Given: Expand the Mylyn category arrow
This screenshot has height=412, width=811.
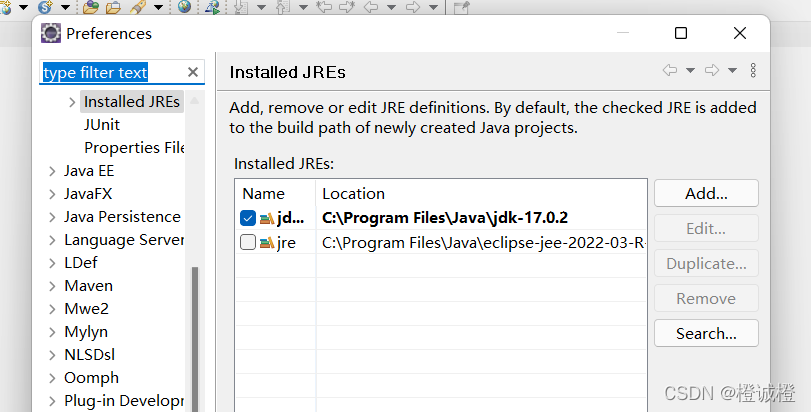Looking at the screenshot, I should pyautogui.click(x=52, y=332).
